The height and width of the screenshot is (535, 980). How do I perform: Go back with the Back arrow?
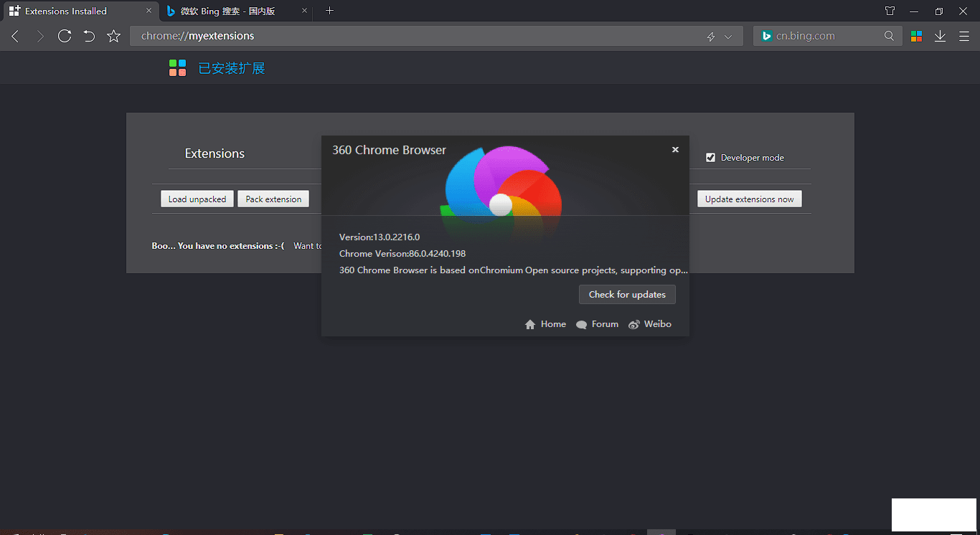coord(15,36)
